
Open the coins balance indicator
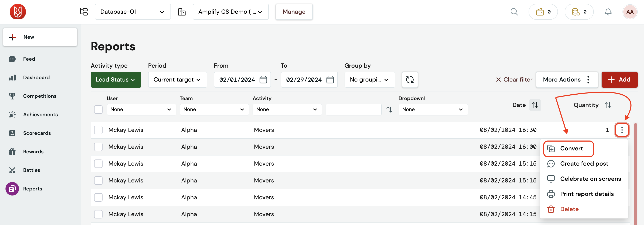579,12
